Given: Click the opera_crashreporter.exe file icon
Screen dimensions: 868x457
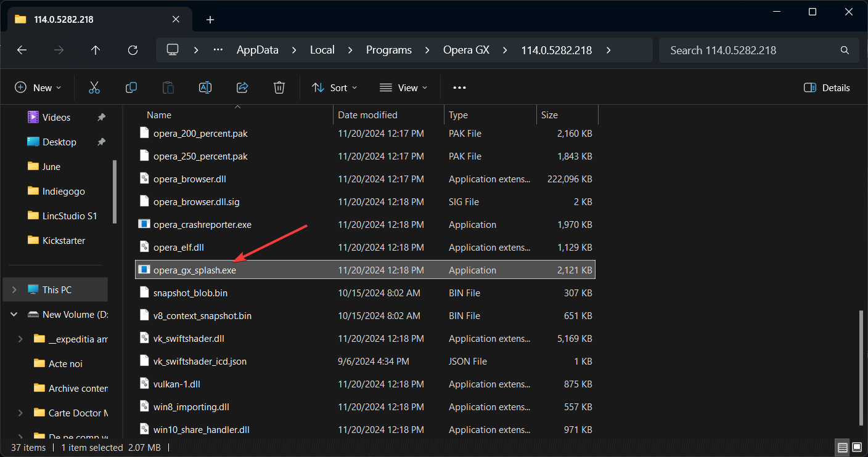Looking at the screenshot, I should click(x=144, y=224).
